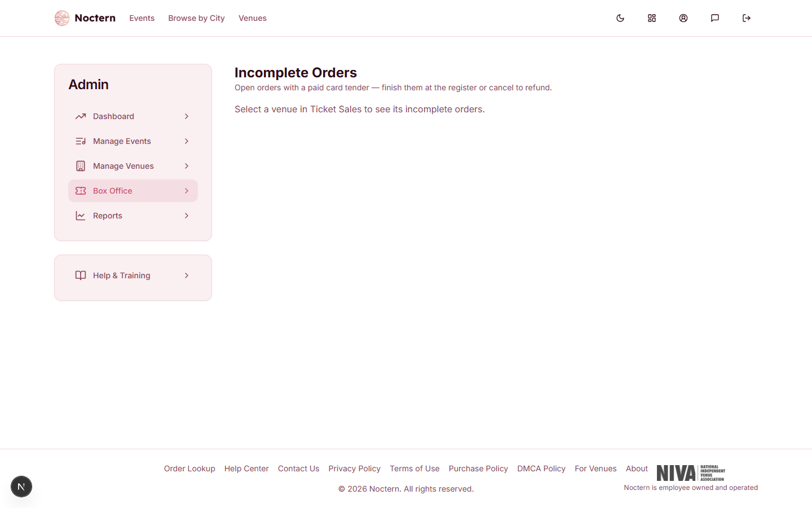Screen dimensions: 812x508
Task: Click the Incomplete Orders heading
Action: click(x=295, y=73)
